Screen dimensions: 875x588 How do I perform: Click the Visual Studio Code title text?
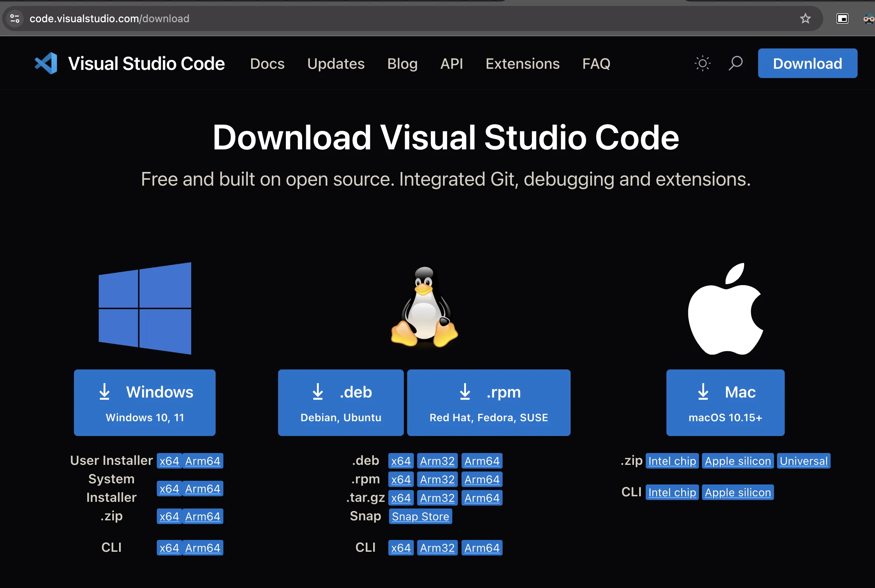(x=146, y=63)
